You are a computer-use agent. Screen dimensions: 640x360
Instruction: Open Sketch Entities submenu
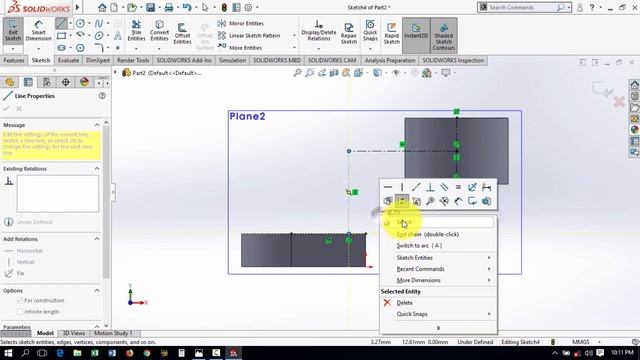tap(438, 258)
